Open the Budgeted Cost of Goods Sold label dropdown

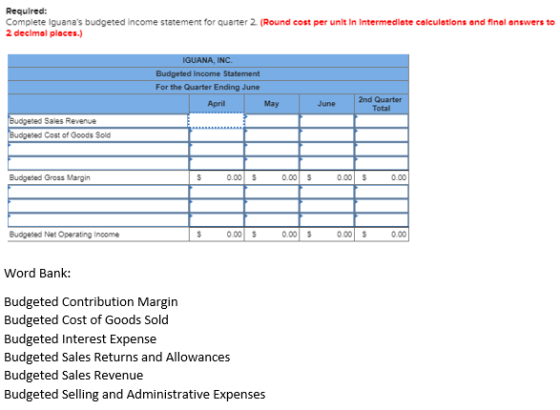point(98,135)
